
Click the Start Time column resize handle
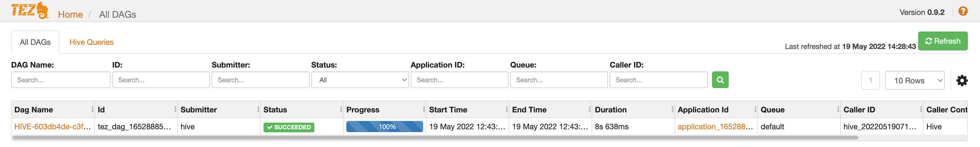coord(507,110)
